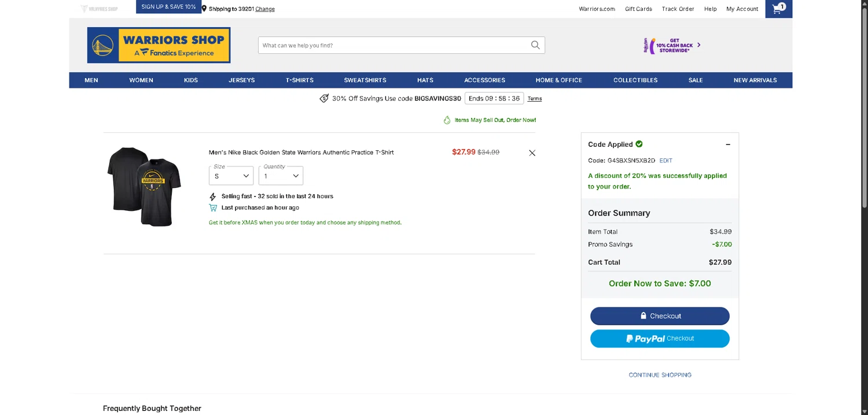Image resolution: width=868 pixels, height=415 pixels.
Task: Click the product title T-Shirt link
Action: point(301,153)
